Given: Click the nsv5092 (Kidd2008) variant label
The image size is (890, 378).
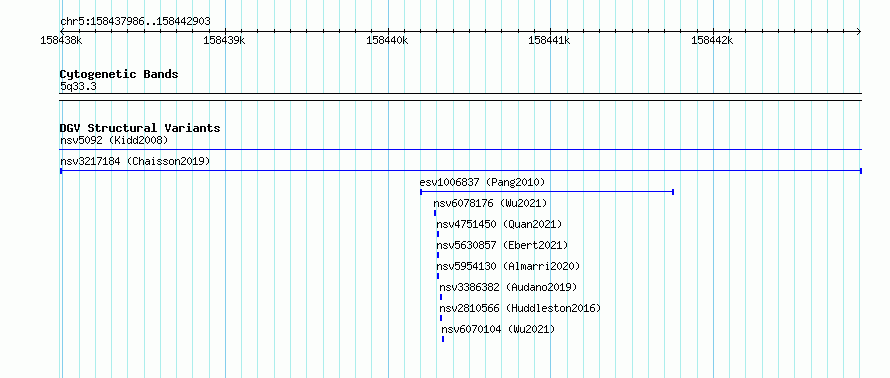Looking at the screenshot, I should (x=114, y=140).
